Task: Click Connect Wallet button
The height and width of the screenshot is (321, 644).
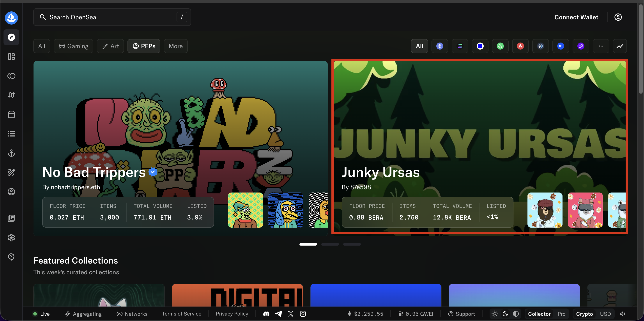Action: (x=576, y=17)
